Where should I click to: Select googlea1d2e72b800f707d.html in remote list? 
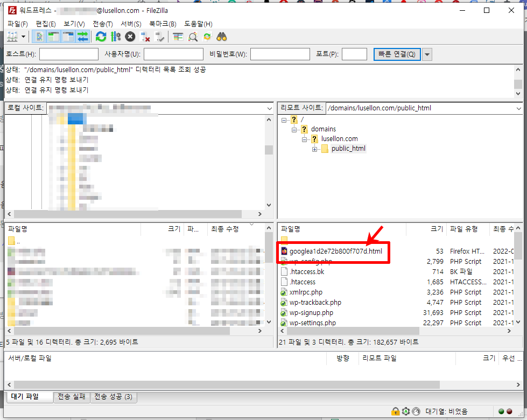pos(336,251)
